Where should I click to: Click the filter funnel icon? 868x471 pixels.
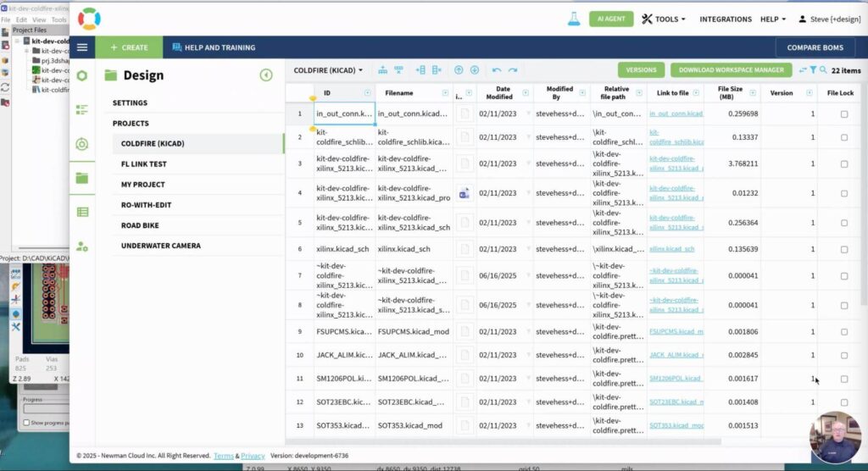tap(813, 70)
